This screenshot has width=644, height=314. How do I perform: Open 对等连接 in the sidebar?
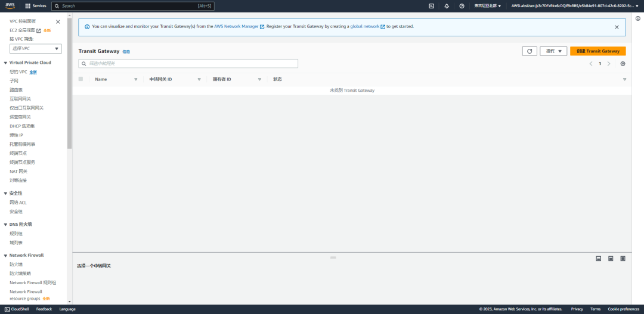pos(18,181)
